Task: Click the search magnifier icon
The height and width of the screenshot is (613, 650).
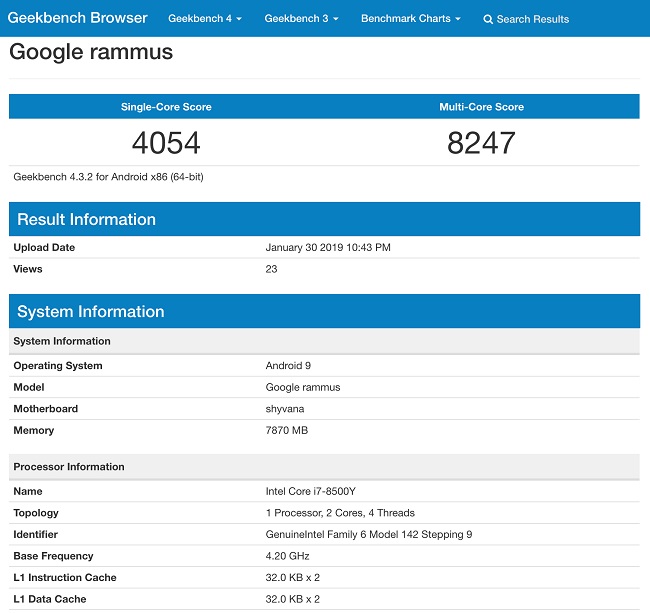Action: (488, 20)
